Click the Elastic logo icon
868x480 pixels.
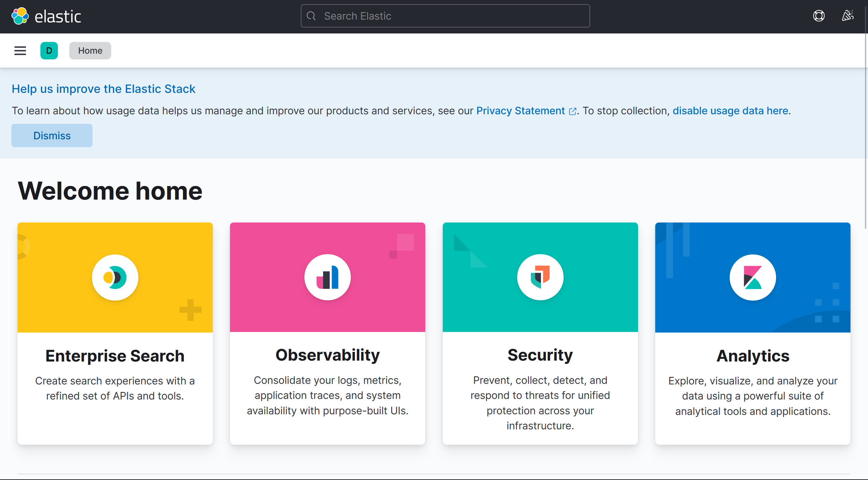[x=20, y=16]
